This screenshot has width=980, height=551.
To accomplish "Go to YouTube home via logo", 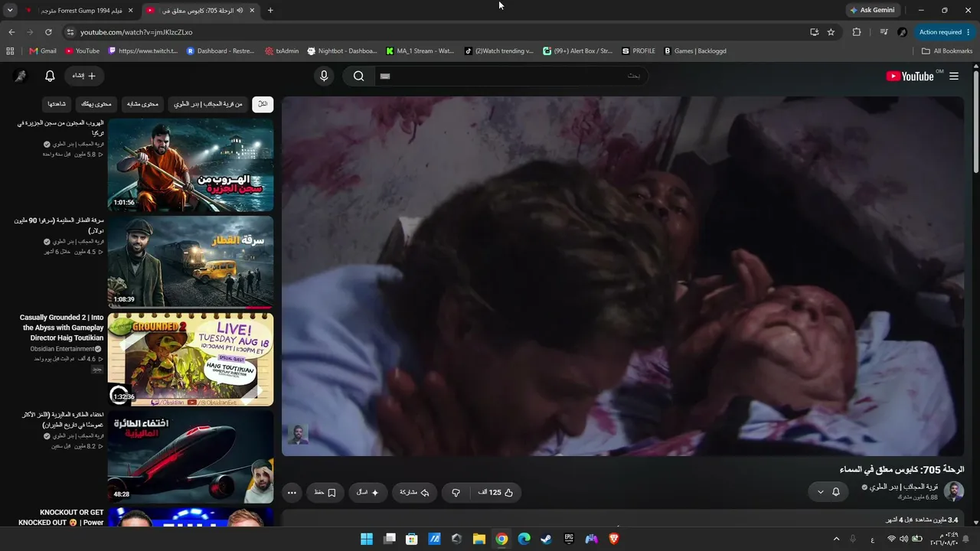I will [x=910, y=76].
